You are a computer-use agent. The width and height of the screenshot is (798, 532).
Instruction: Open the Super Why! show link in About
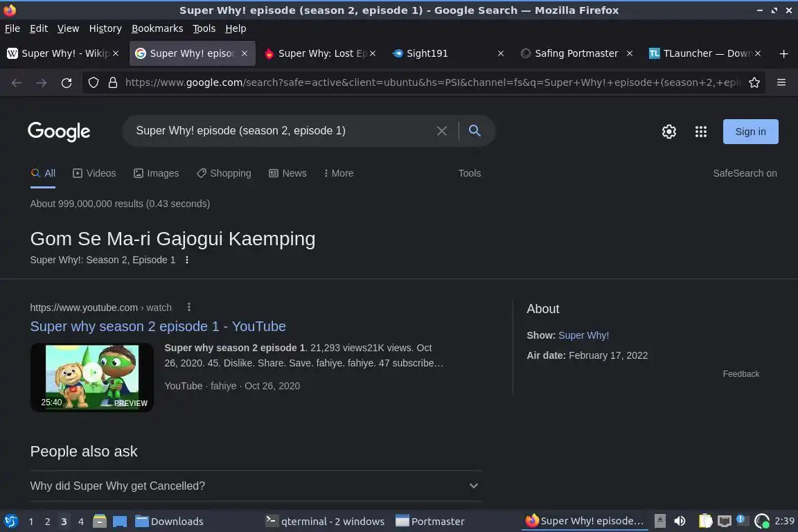pos(584,335)
